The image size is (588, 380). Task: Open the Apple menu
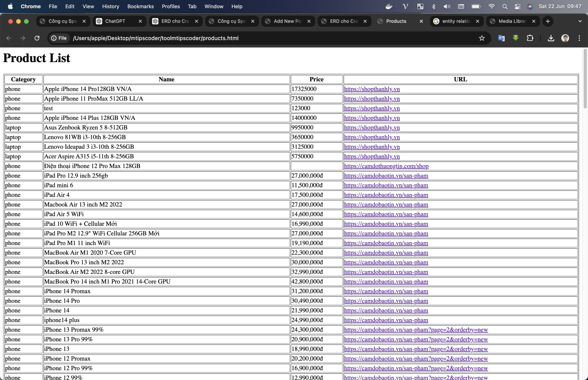point(10,6)
